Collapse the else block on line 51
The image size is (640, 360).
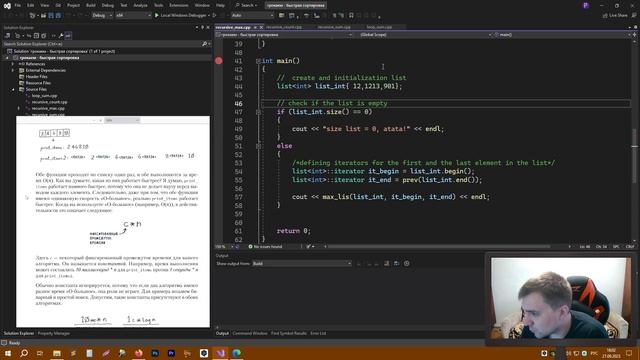click(258, 146)
